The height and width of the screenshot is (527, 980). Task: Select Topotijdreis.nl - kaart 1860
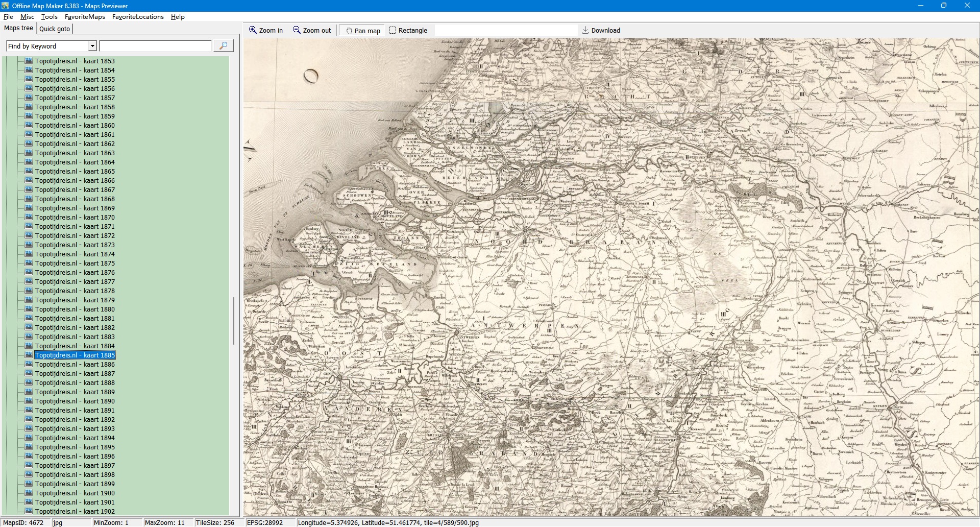click(x=75, y=125)
